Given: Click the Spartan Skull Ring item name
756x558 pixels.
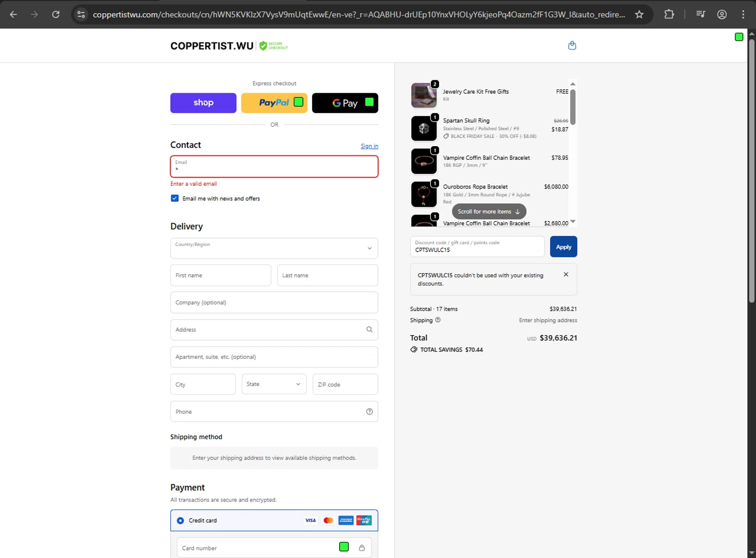Looking at the screenshot, I should (466, 120).
